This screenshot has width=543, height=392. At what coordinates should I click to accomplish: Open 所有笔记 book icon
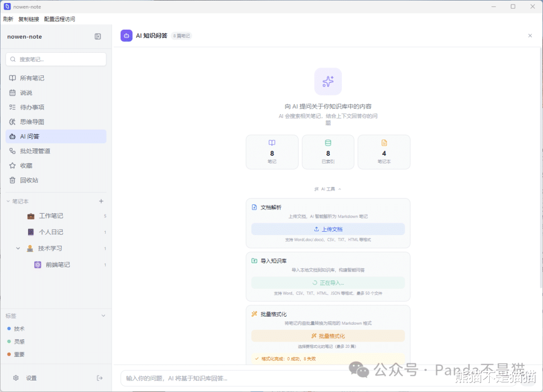[13, 78]
